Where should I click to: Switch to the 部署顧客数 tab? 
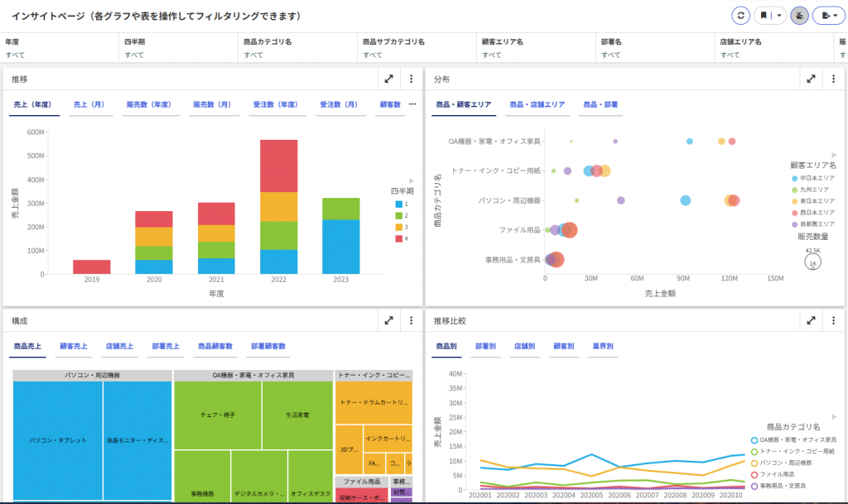pos(268,346)
